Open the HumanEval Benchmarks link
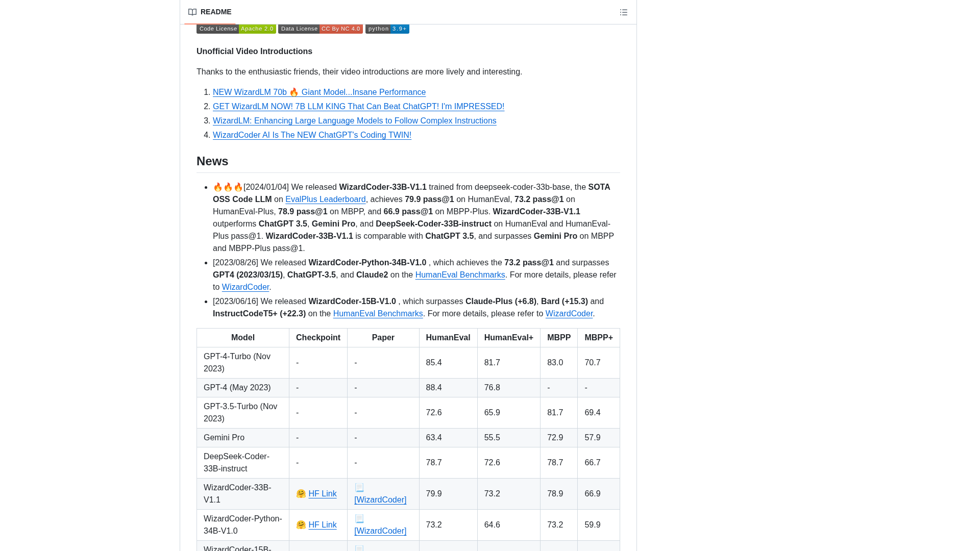 [x=459, y=274]
